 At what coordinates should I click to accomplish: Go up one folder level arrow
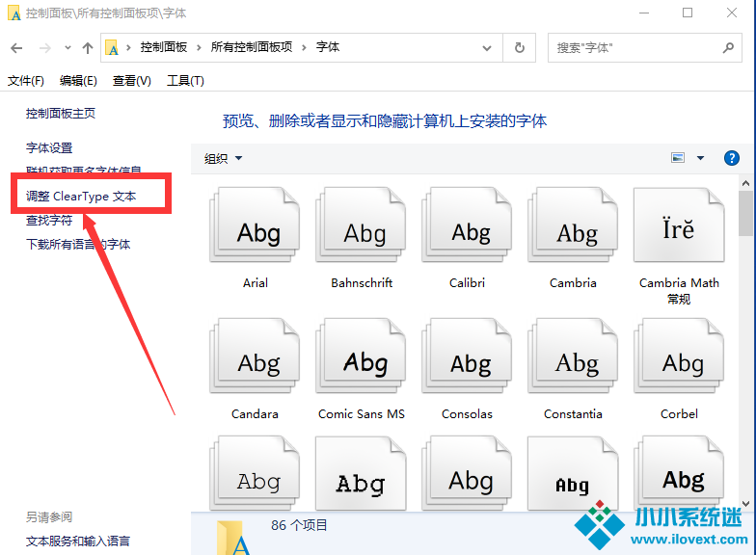87,48
